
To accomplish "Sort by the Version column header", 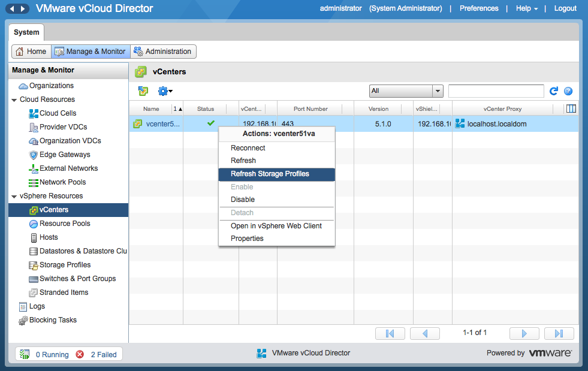I will tap(378, 109).
